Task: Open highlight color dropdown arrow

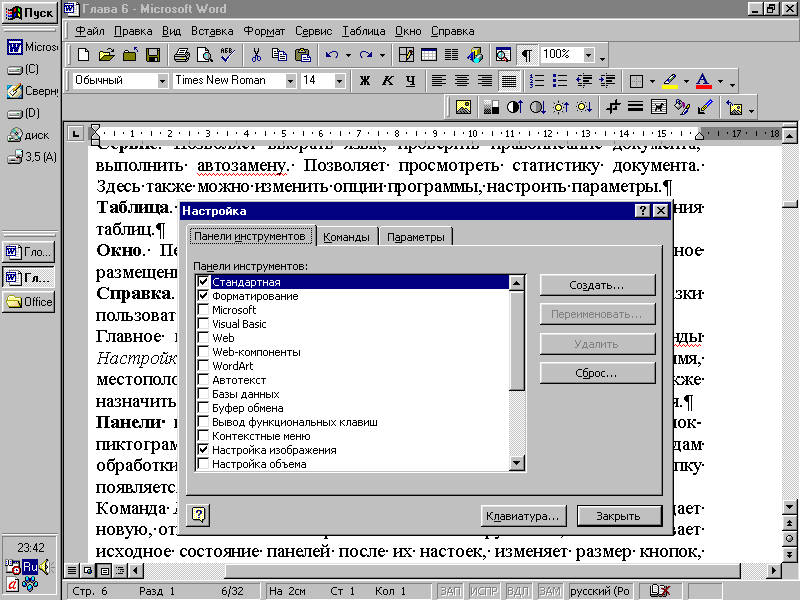Action: pyautogui.click(x=686, y=81)
